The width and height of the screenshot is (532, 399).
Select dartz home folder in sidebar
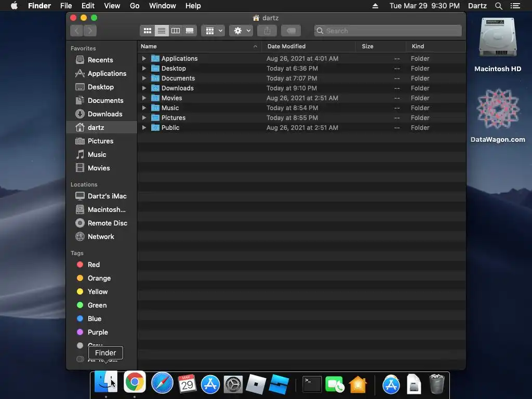click(x=101, y=128)
